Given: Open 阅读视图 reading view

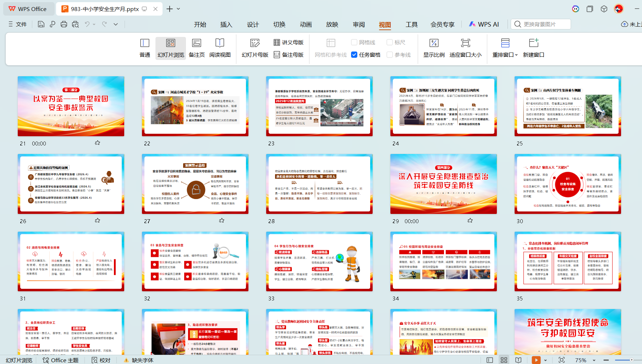Looking at the screenshot, I should tap(220, 48).
